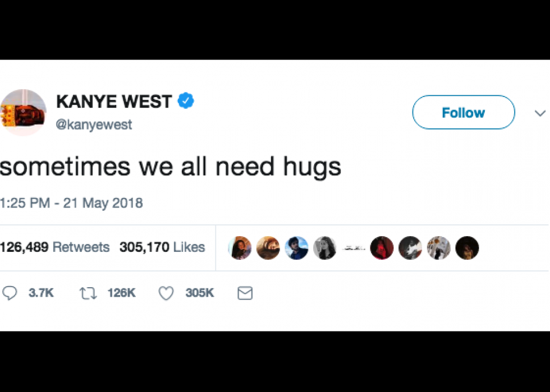The width and height of the screenshot is (550, 392).
Task: Open the red-toned liker avatar
Action: 382,248
